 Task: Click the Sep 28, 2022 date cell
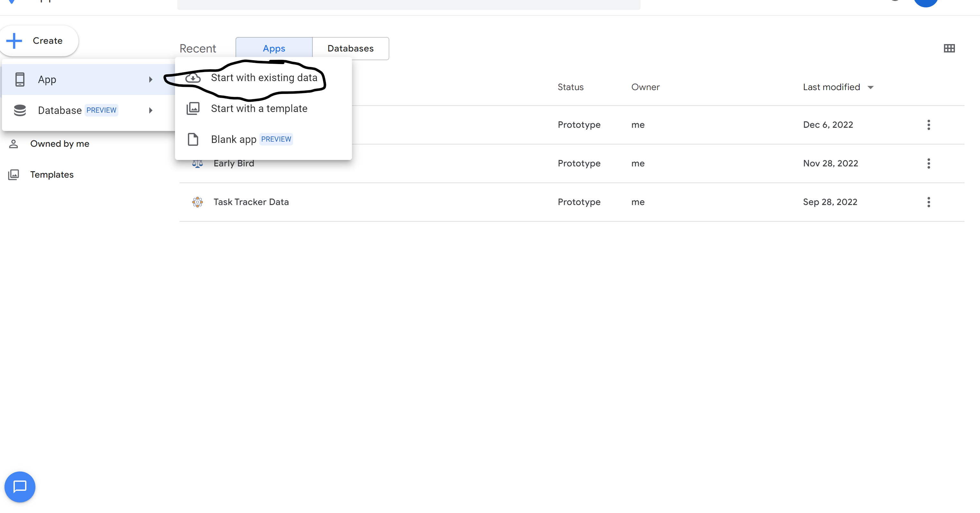(x=830, y=202)
